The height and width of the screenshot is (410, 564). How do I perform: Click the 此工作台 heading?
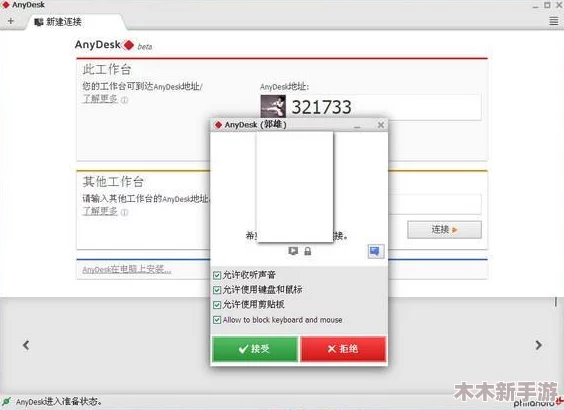107,69
